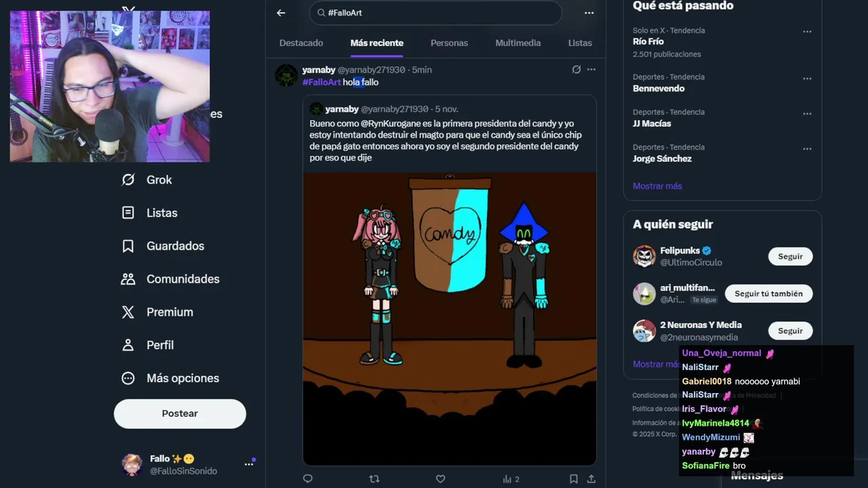Click the share icon under the post
This screenshot has width=868, height=488.
coord(591,479)
